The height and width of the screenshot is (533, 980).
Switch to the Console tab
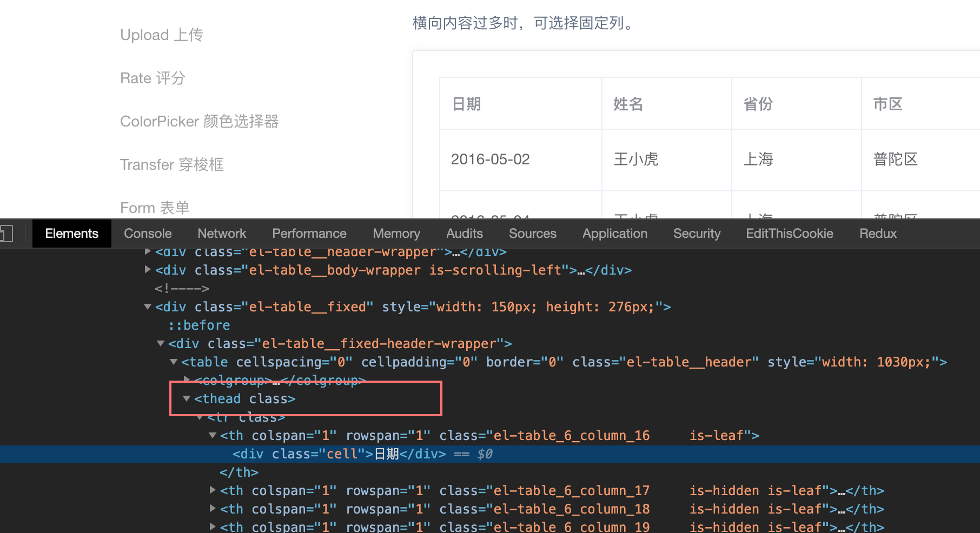tap(147, 233)
